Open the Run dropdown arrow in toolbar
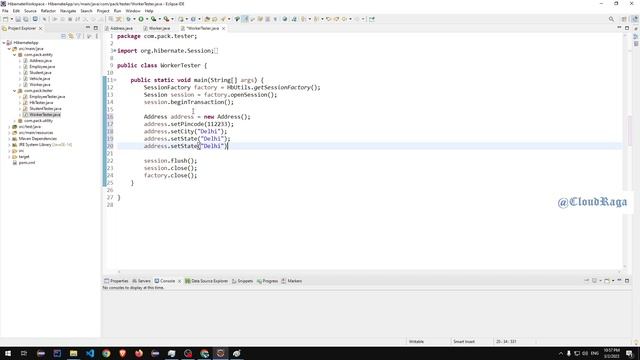The height and width of the screenshot is (360, 640). coord(147,19)
